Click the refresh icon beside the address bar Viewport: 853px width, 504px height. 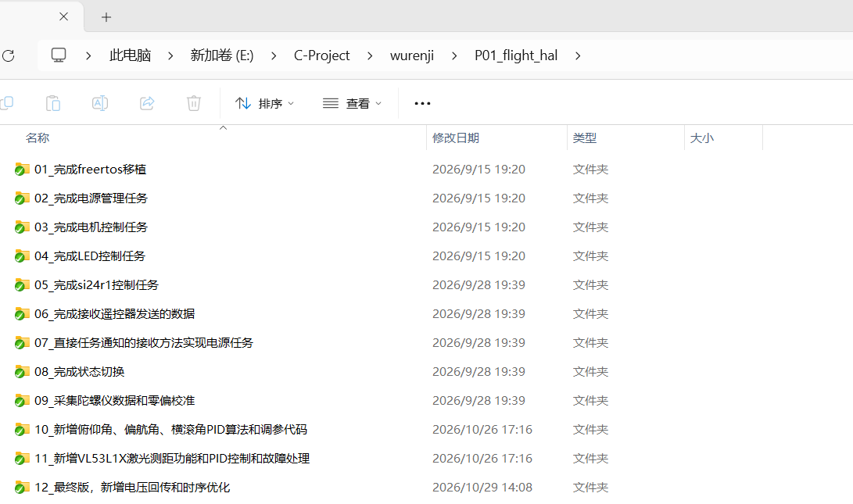click(x=8, y=55)
